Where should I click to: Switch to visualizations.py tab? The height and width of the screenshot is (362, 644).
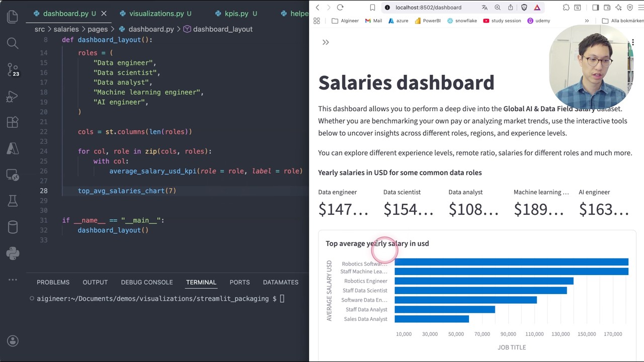tap(156, 14)
